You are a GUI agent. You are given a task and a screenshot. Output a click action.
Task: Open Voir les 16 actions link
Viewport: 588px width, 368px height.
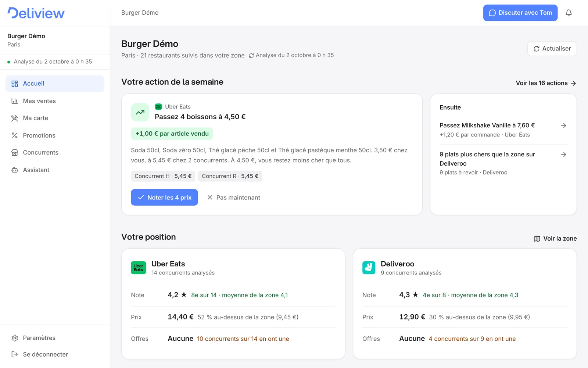click(546, 83)
